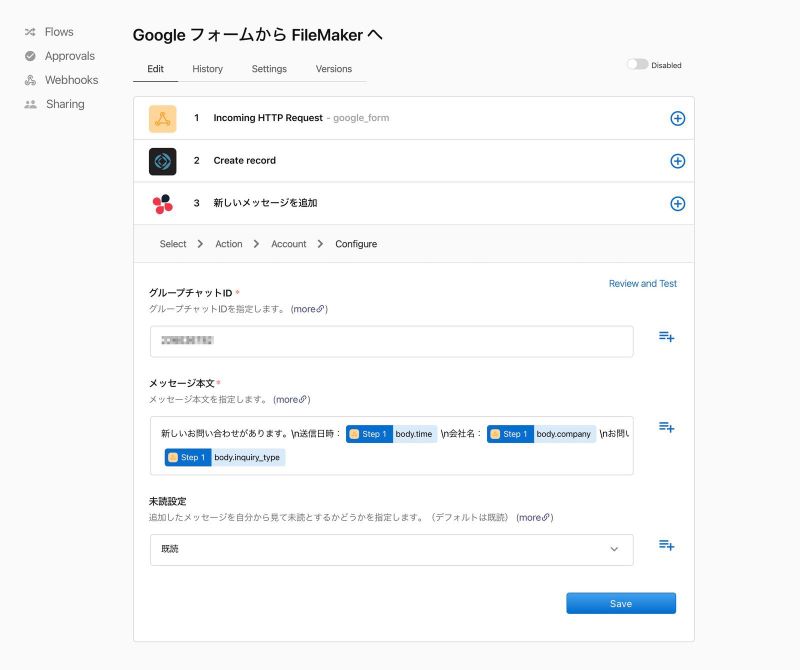Switch to the Edit tab
This screenshot has width=800, height=670.
[155, 69]
